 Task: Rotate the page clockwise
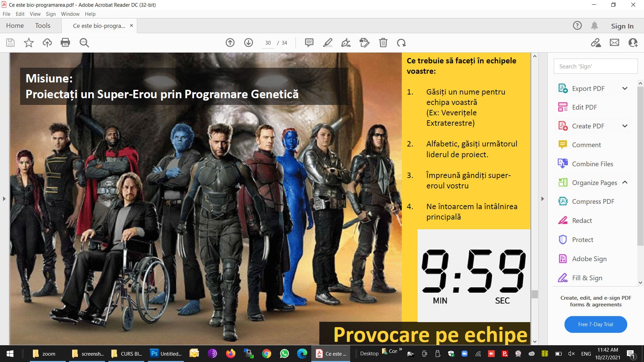tap(401, 43)
